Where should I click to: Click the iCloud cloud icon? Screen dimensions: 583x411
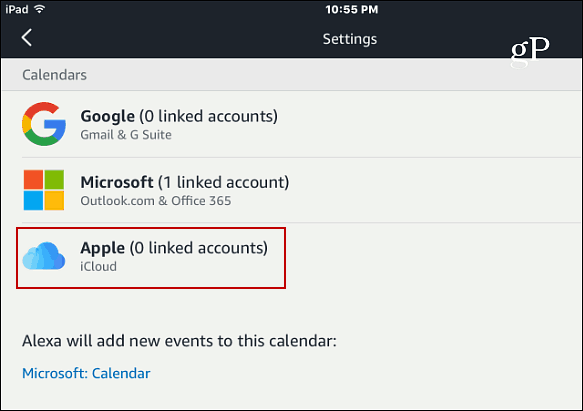tap(44, 256)
